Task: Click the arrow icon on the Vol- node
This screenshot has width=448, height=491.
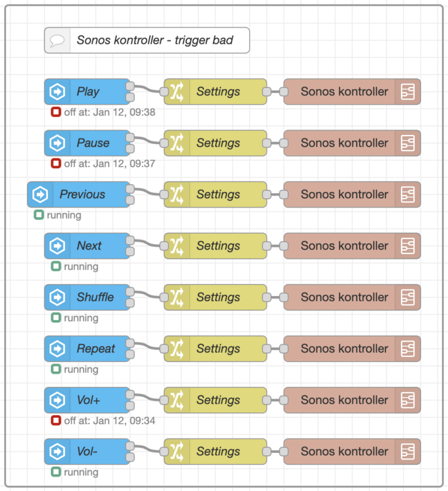Action: click(58, 452)
